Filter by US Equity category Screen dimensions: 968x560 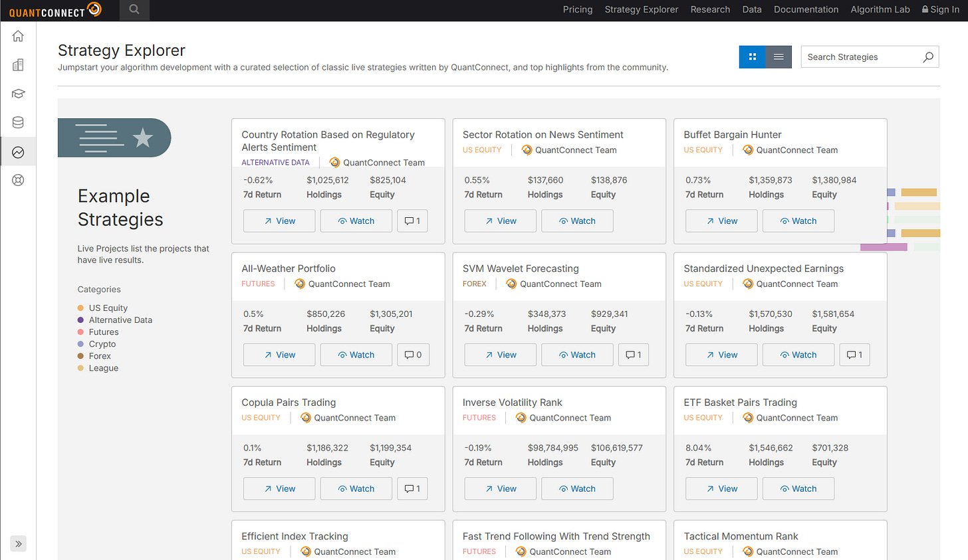pos(108,308)
